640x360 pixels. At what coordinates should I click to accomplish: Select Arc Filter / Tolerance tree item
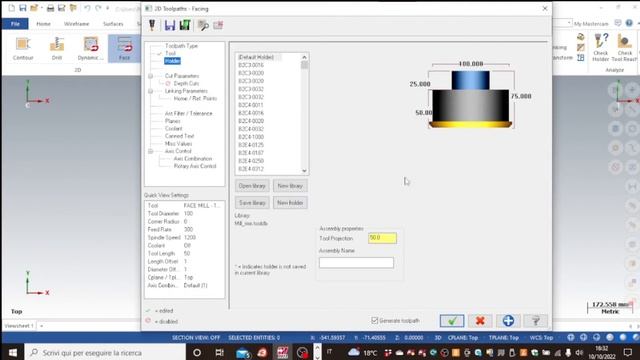click(189, 113)
